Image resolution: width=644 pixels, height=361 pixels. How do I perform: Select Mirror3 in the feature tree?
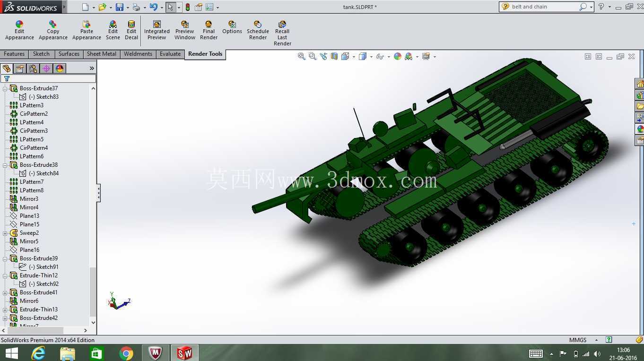click(29, 199)
